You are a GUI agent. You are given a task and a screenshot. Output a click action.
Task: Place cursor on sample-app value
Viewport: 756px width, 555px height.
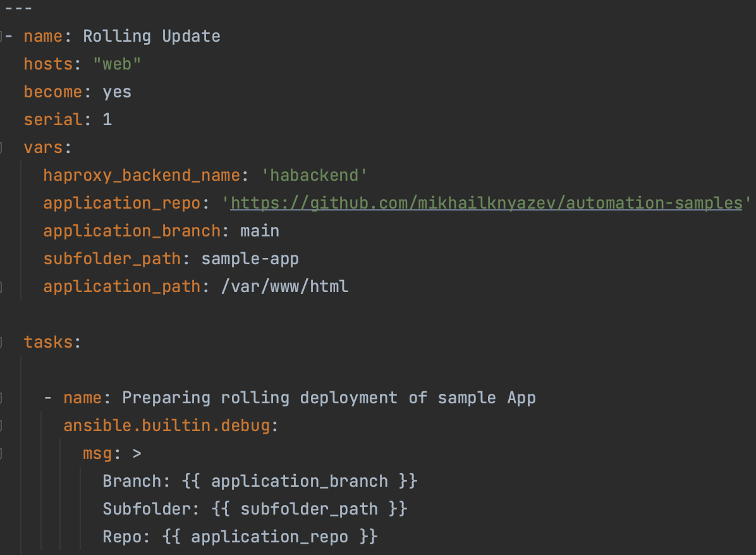pos(250,259)
